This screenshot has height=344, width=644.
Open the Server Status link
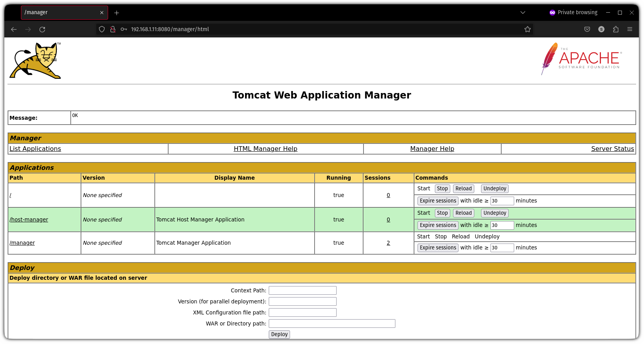pos(612,149)
